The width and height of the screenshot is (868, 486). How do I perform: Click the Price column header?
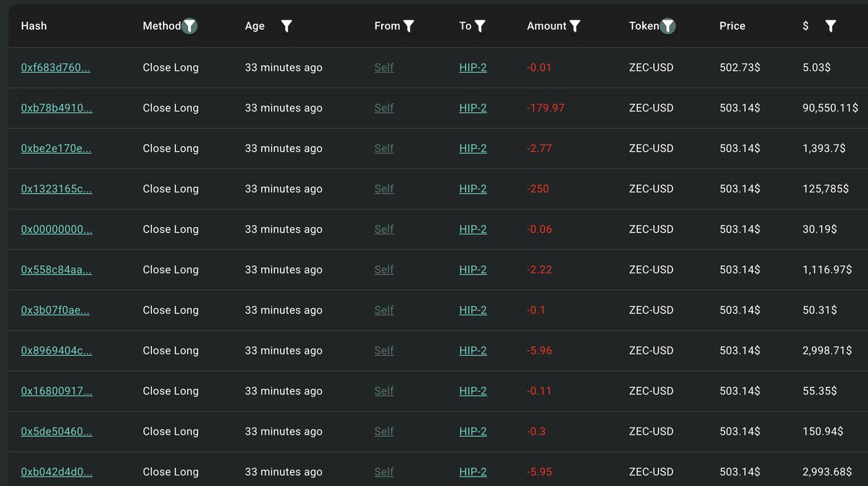[732, 26]
